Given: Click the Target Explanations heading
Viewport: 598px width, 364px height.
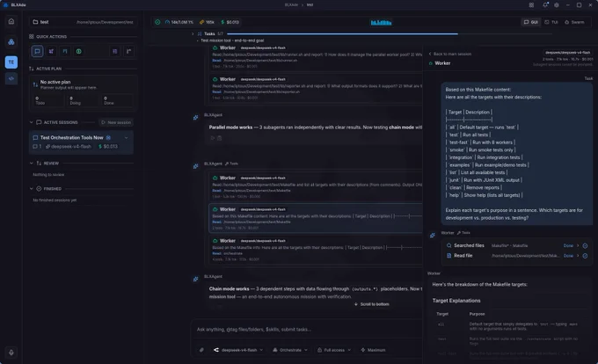Looking at the screenshot, I should tap(456, 301).
